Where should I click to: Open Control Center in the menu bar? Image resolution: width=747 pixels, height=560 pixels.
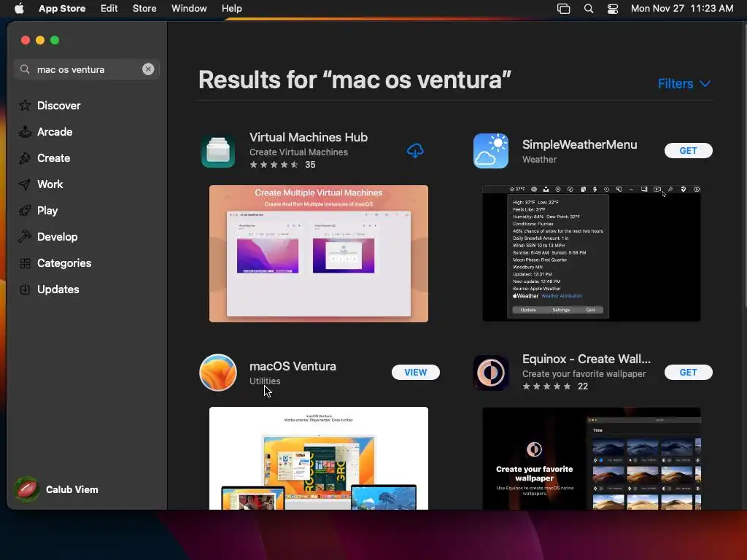pos(613,8)
